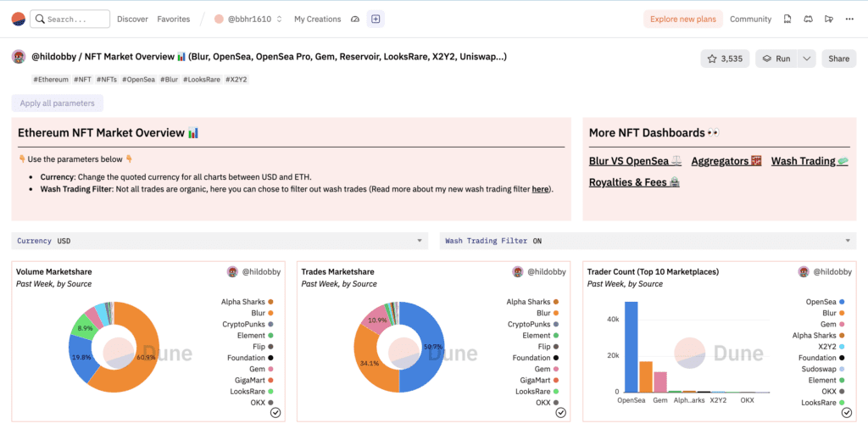Open the Aggregators dashboard link
Image resolution: width=868 pixels, height=429 pixels.
pyautogui.click(x=726, y=161)
